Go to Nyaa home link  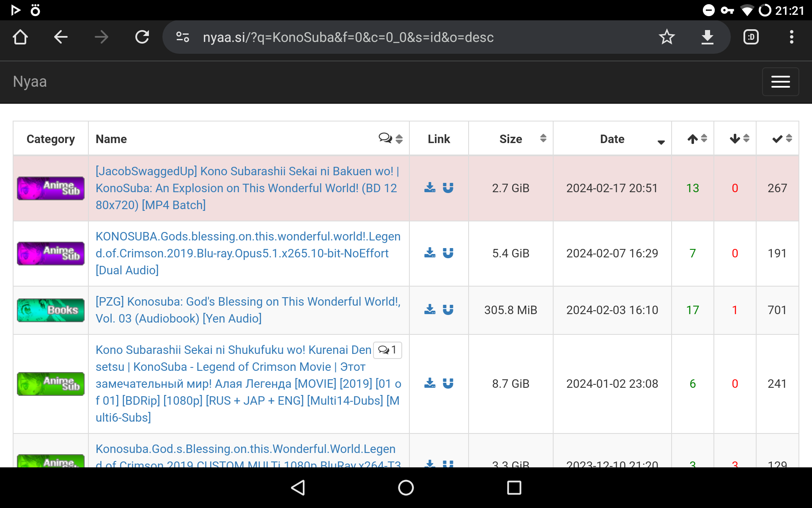(30, 82)
